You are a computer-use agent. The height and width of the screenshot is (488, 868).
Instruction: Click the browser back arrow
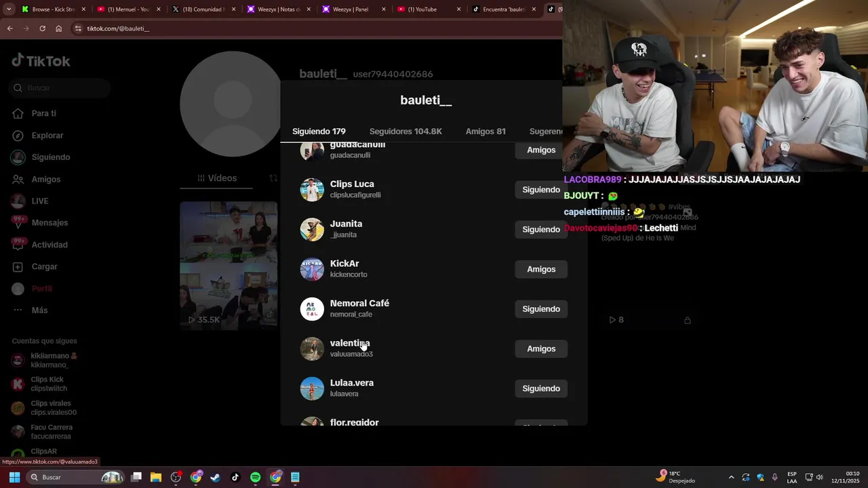[9, 28]
